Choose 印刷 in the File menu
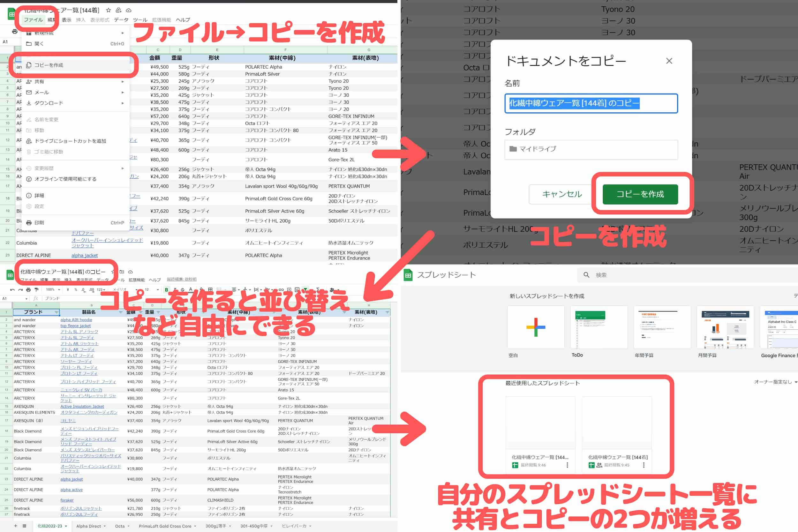Image resolution: width=798 pixels, height=532 pixels. pyautogui.click(x=75, y=222)
